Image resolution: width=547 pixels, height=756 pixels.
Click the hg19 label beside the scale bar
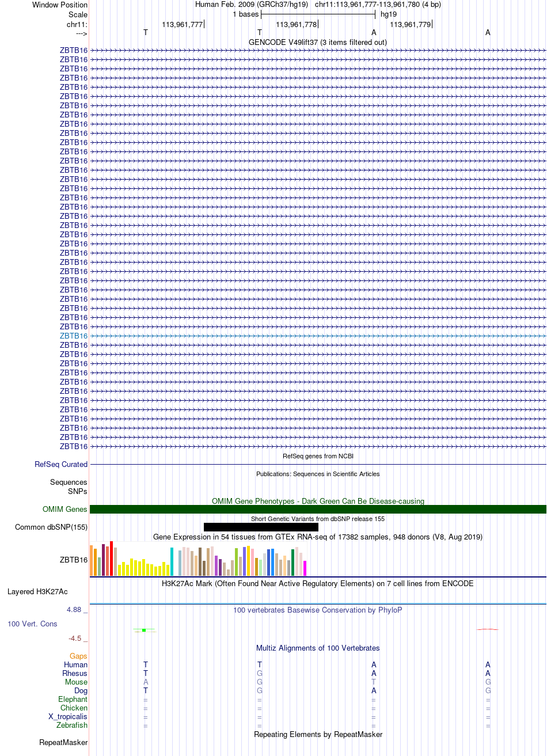tap(389, 14)
